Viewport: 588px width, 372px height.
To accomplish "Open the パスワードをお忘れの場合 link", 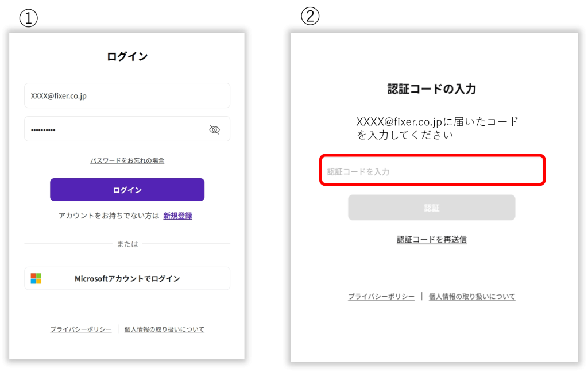I will [x=127, y=160].
